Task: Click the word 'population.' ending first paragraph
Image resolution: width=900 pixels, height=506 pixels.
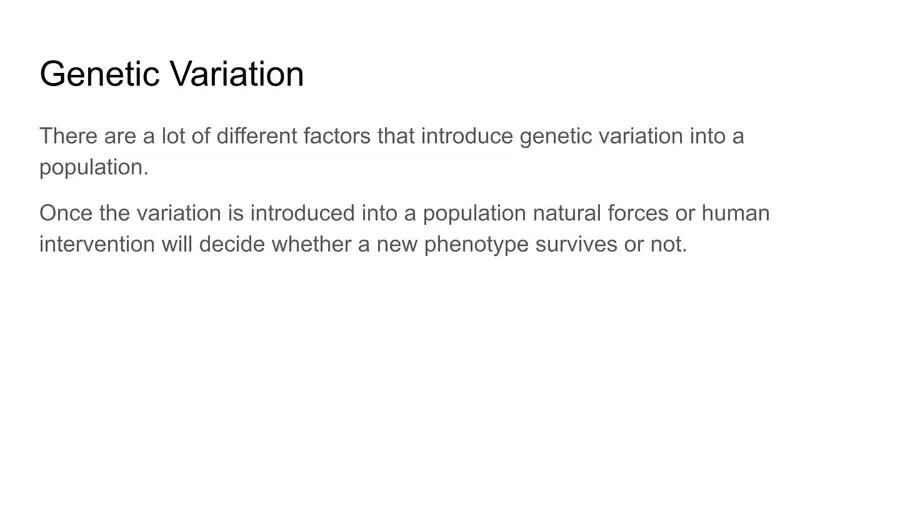Action: tap(94, 169)
